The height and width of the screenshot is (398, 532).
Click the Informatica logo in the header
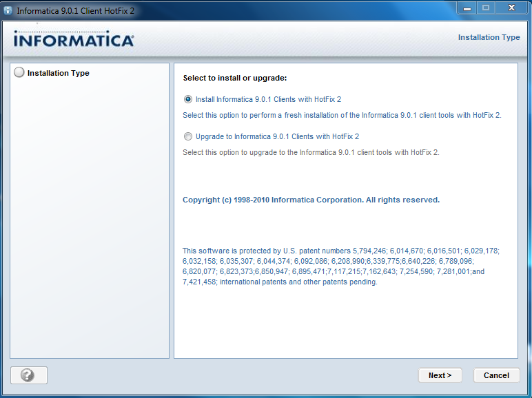74,40
